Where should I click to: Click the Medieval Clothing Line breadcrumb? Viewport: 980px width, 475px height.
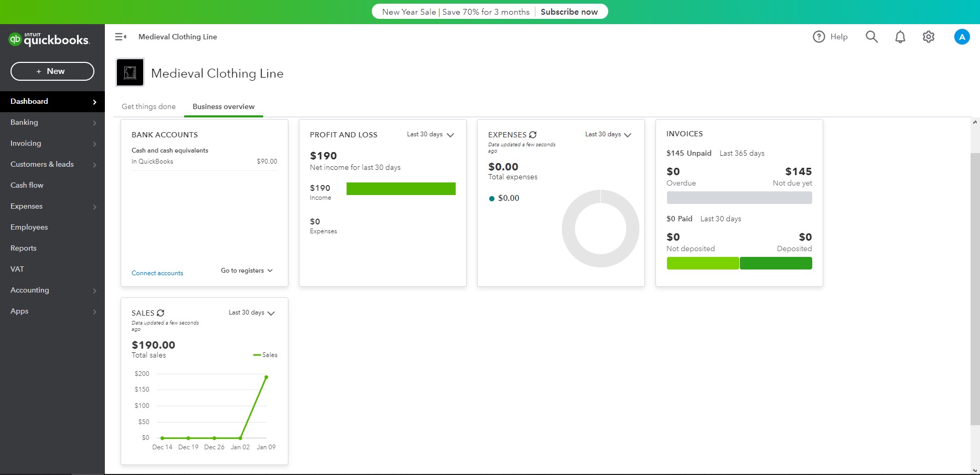tap(178, 37)
